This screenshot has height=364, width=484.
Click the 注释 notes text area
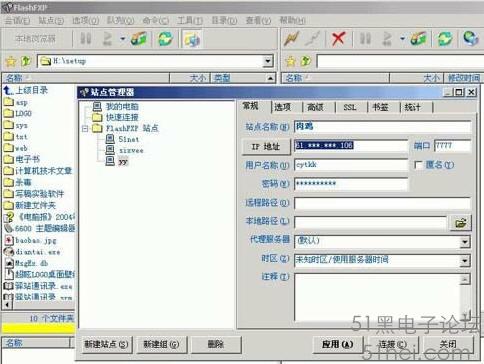(x=378, y=298)
